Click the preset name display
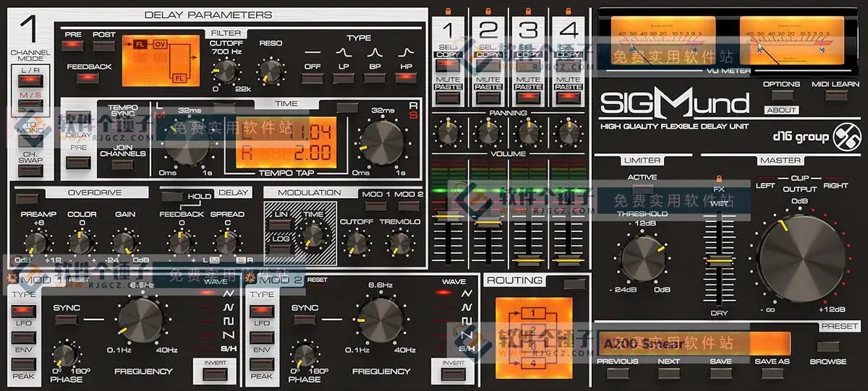 pos(694,343)
